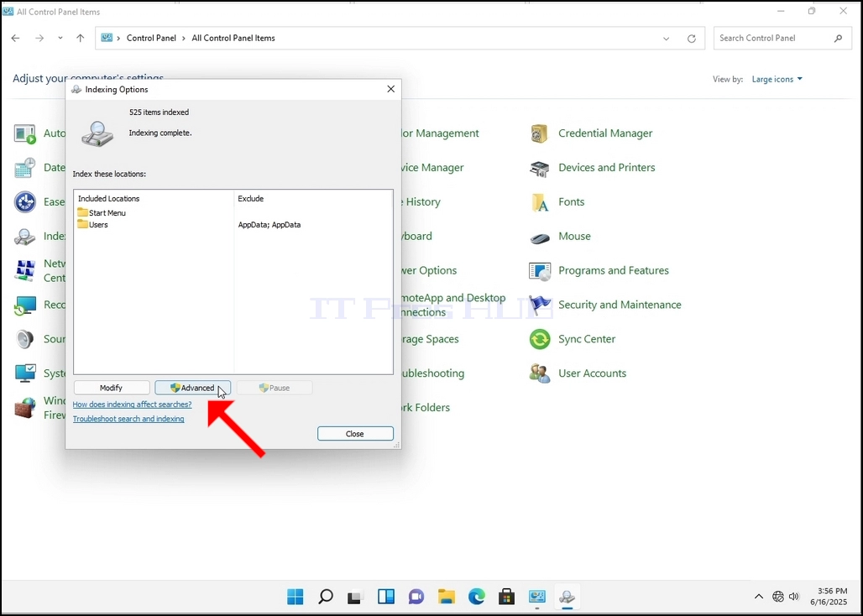Open File Explorer from the taskbar
Viewport: 863px width, 616px height.
tap(447, 596)
